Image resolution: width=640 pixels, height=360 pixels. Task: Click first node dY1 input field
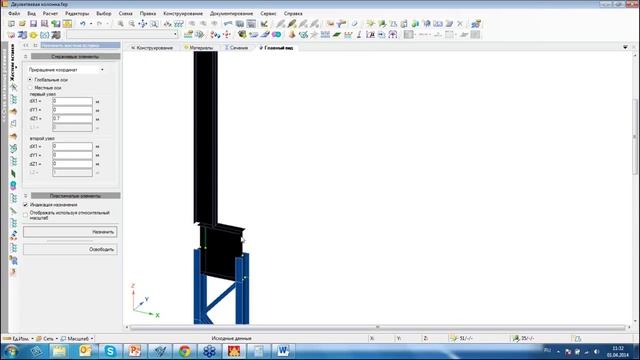72,110
